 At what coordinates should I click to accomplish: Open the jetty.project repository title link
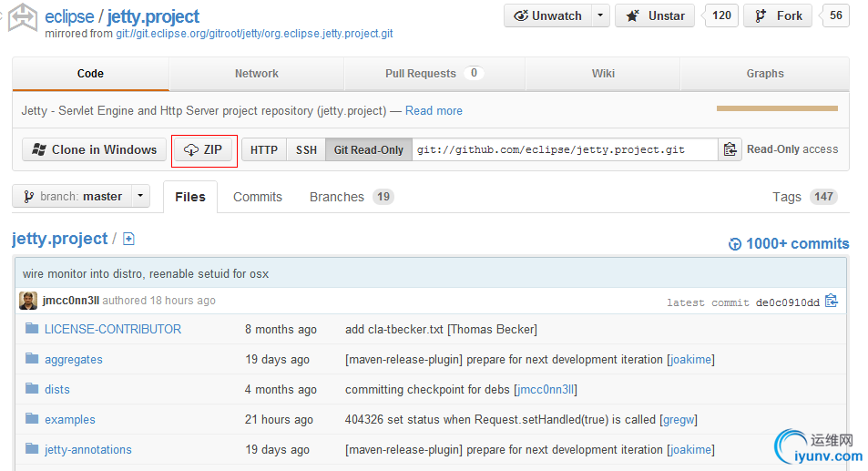tap(153, 16)
